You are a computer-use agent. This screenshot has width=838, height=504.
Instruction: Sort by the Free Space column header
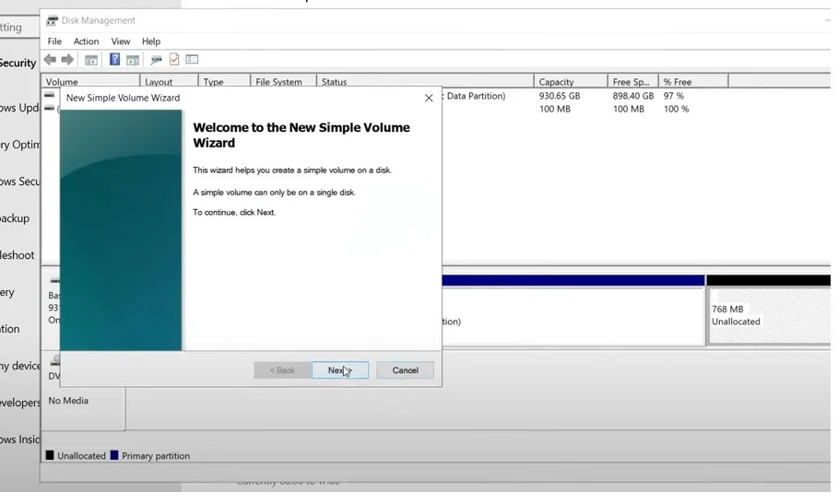pos(632,82)
